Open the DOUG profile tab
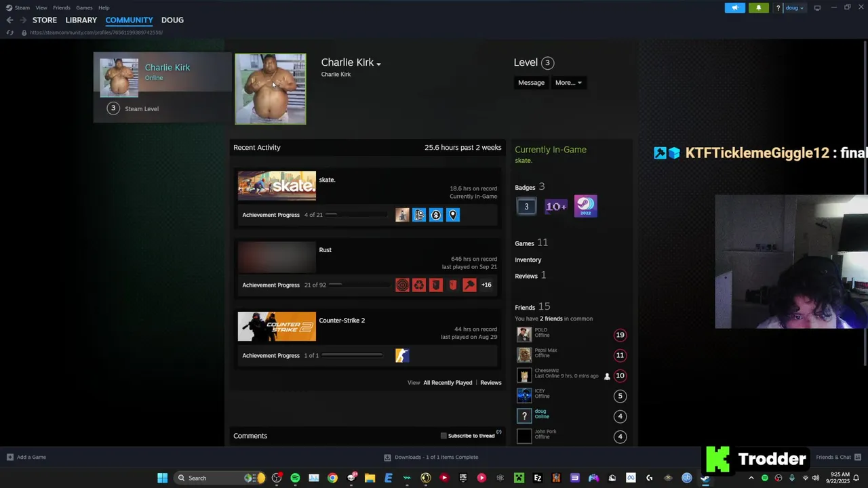 [x=172, y=20]
